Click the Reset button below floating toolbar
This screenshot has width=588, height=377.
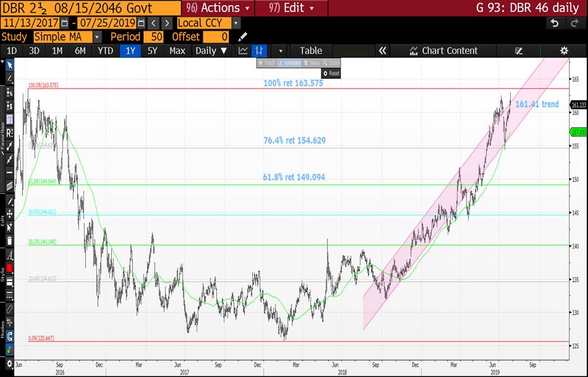(x=331, y=73)
